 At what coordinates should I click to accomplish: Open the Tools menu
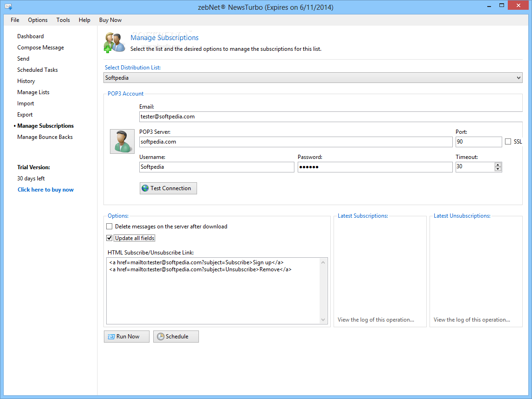pos(63,20)
